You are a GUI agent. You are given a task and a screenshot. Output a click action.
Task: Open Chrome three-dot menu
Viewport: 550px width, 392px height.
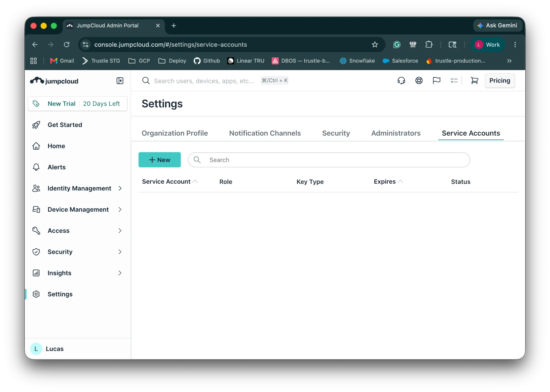pos(515,45)
